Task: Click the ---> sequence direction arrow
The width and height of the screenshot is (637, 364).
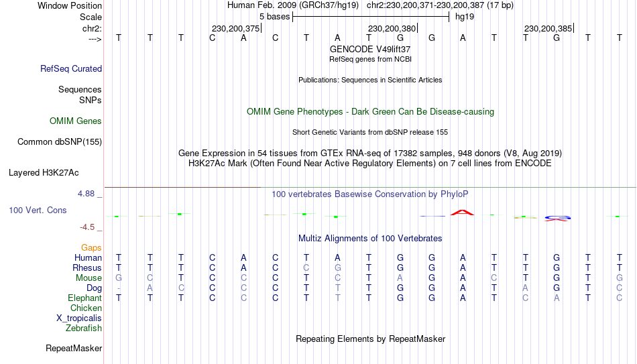Action: click(95, 39)
